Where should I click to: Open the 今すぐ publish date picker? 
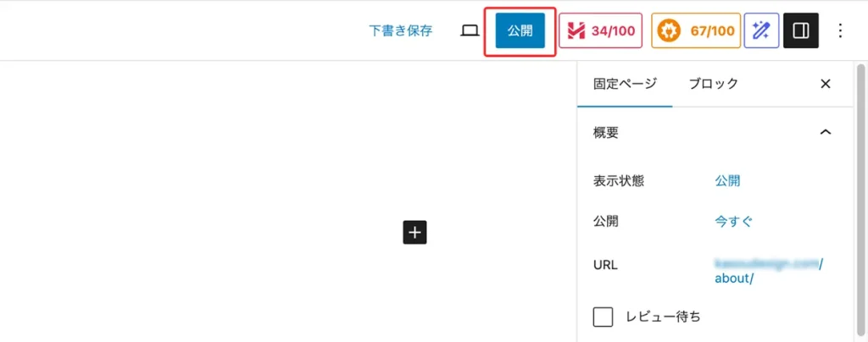point(733,222)
